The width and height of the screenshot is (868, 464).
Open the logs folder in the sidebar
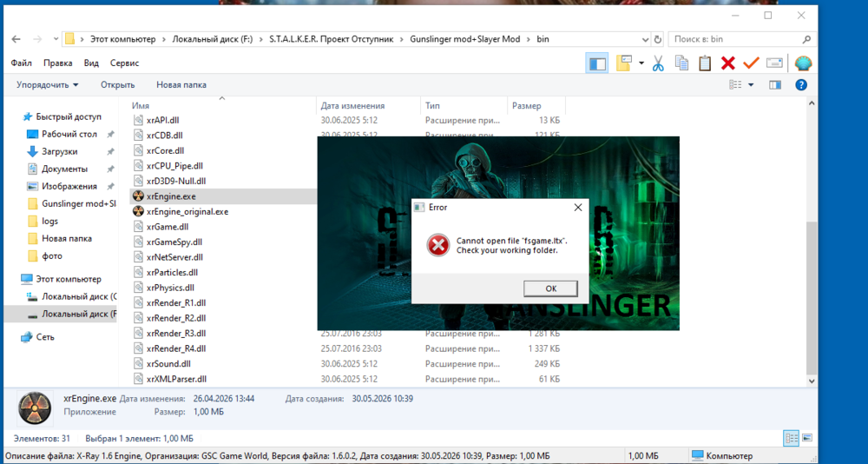[x=49, y=222]
